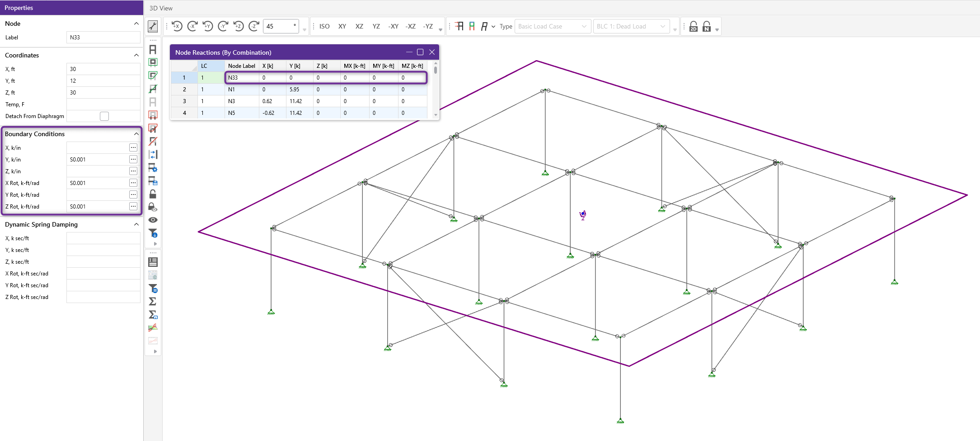Rotate model negative about X axis
Screen dimensions: 980x441
192,26
